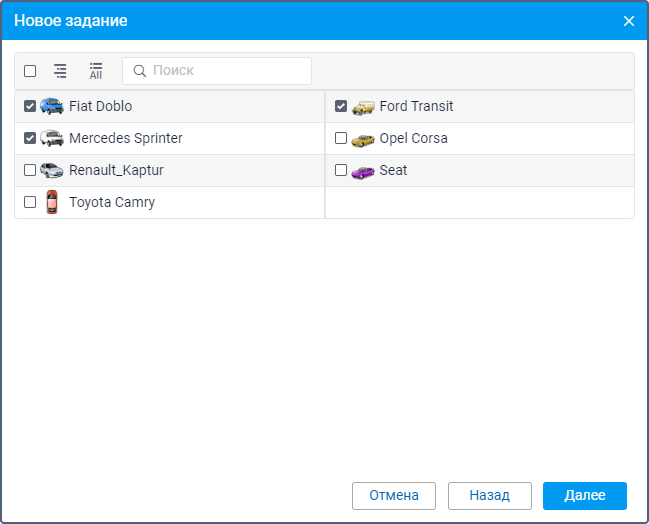Uncheck the Ford Transit checkbox

tap(341, 106)
